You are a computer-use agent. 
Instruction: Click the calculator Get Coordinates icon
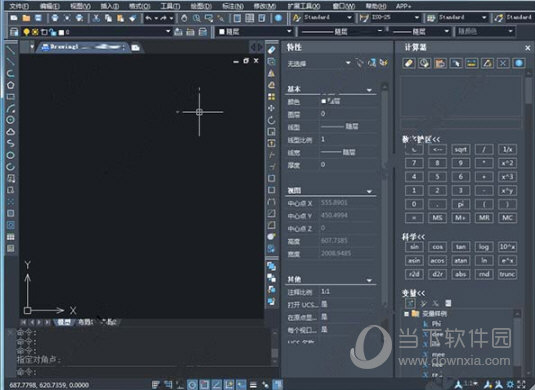pos(456,63)
